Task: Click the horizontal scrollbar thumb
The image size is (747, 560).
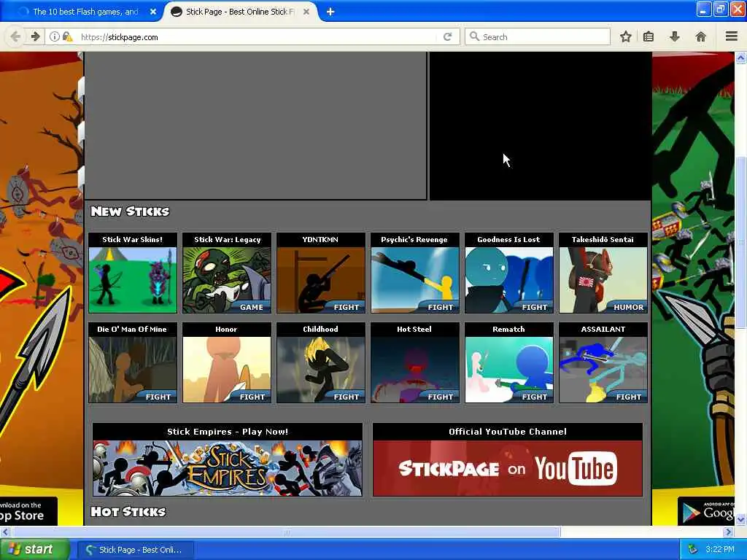Action: point(285,532)
